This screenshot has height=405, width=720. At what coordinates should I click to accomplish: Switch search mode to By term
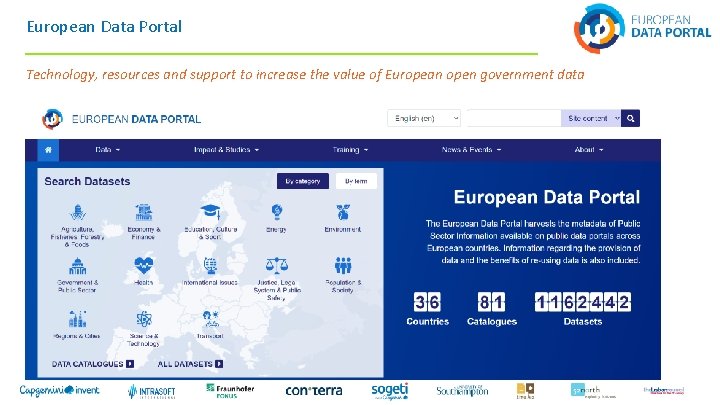[356, 181]
